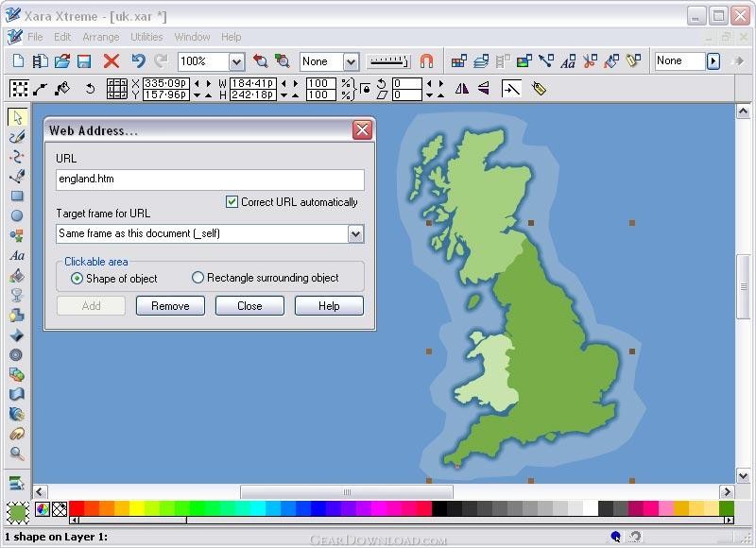The height and width of the screenshot is (548, 756).
Task: Open the color editor wheel icon
Action: [43, 509]
